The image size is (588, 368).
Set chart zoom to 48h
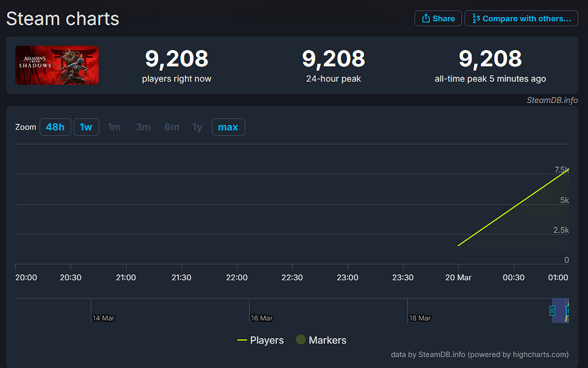[55, 127]
